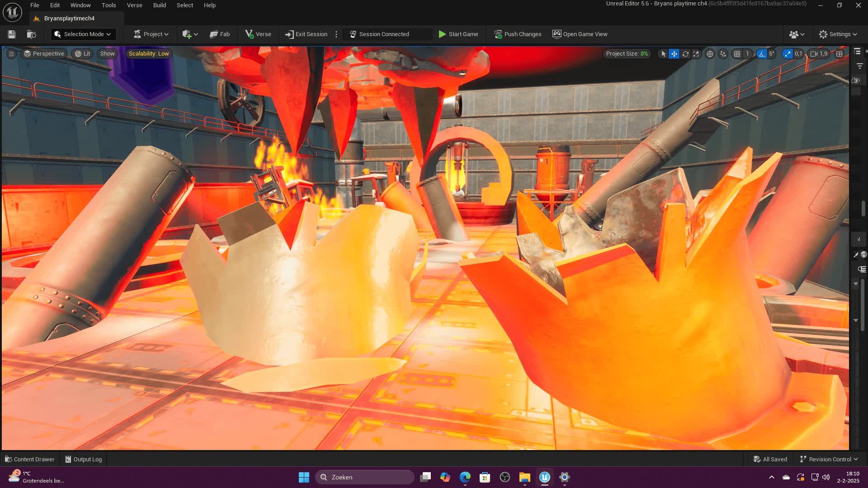Click the save icon in toolbar
Viewport: 868px width, 488px height.
(x=12, y=34)
